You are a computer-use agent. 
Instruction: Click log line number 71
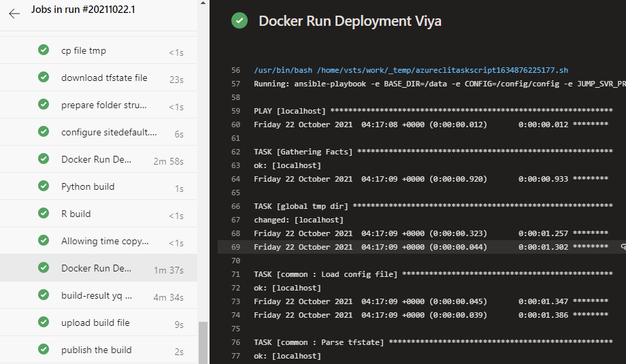235,274
